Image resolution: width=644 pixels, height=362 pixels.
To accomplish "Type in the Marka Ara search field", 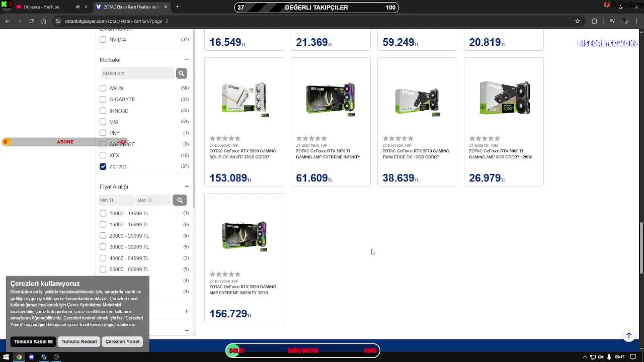I will tap(138, 73).
